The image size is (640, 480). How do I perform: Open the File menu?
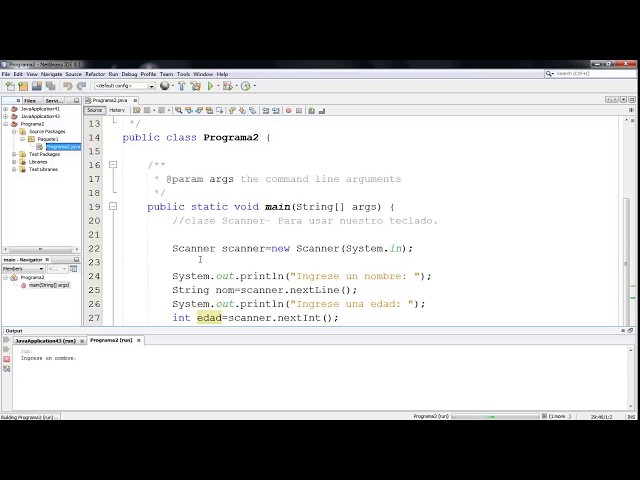click(x=6, y=74)
